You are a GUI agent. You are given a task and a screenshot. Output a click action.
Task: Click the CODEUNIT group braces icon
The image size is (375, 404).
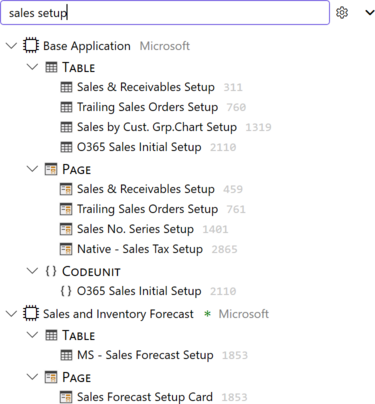[51, 271]
